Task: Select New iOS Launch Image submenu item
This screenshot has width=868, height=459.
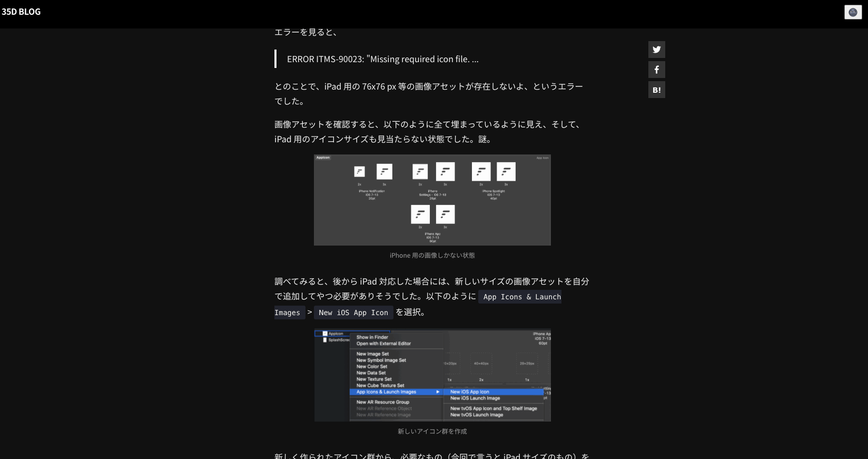Action: [475, 398]
